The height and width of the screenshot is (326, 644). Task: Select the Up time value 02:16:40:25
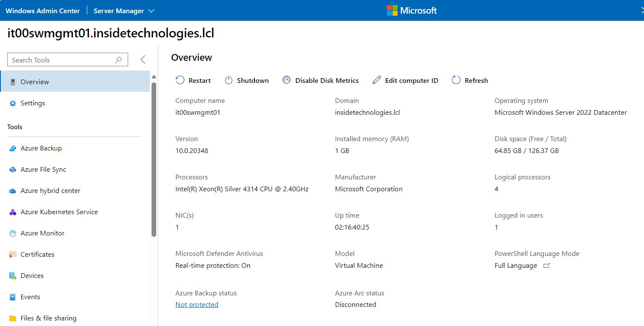[352, 227]
